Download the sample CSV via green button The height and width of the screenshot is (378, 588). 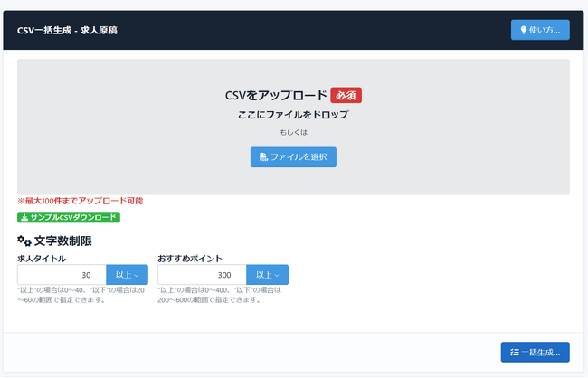(x=69, y=217)
